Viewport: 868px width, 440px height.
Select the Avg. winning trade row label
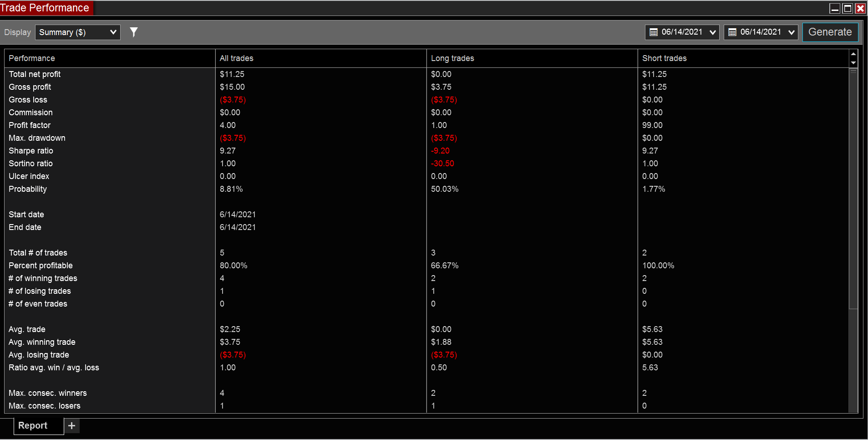(42, 342)
